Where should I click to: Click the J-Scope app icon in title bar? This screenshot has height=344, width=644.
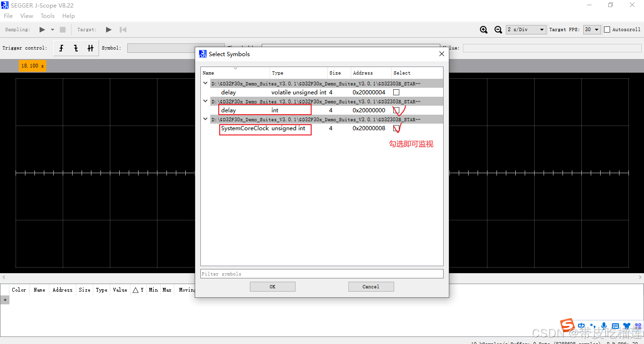coord(5,5)
